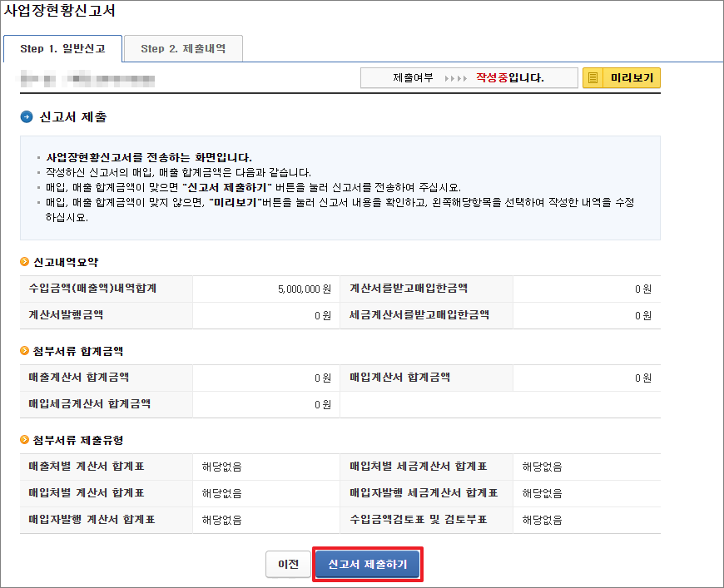Click the 사업장현황신고서 page title
Viewport: 724px width, 588px height.
(x=60, y=12)
